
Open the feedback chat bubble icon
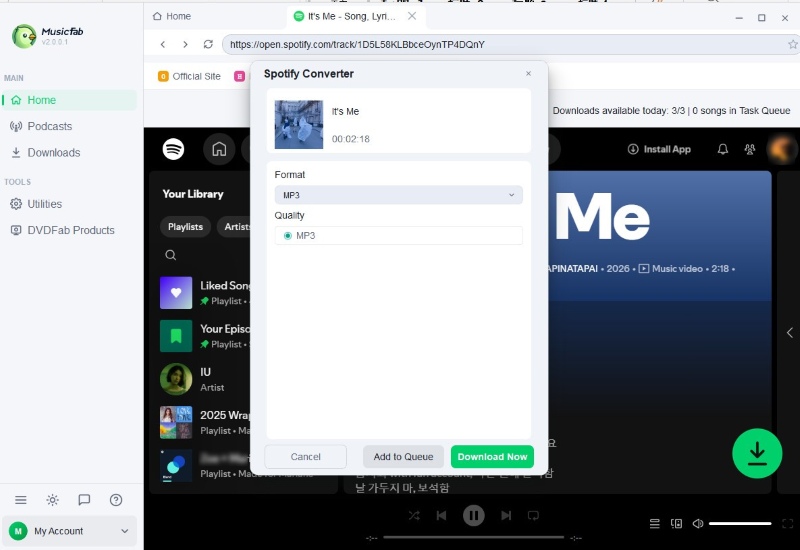pyautogui.click(x=84, y=500)
